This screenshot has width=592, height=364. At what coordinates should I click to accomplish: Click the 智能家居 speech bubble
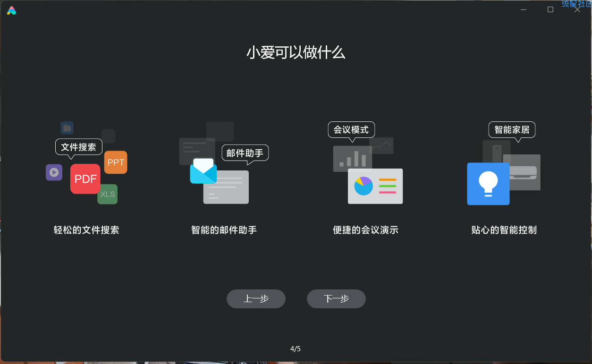tap(512, 131)
